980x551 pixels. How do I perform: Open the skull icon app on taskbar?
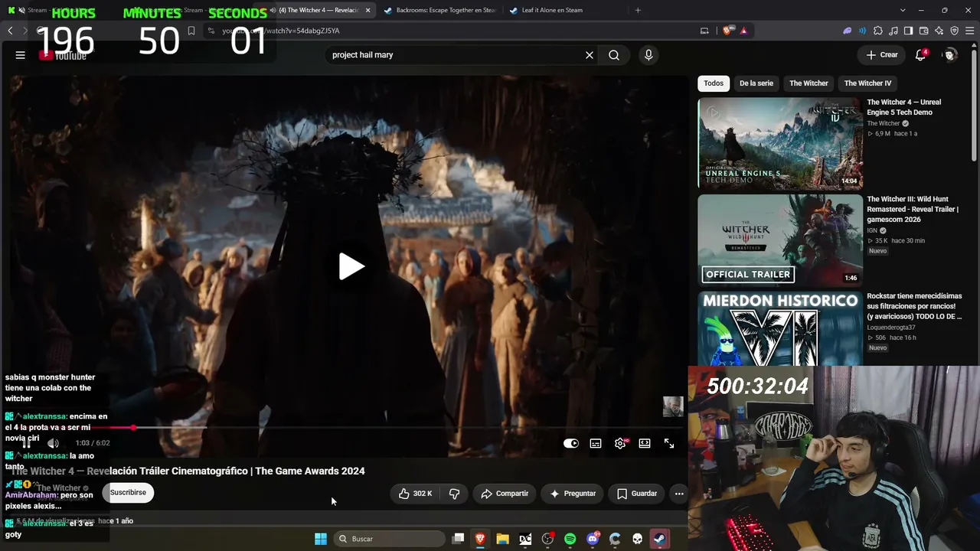click(637, 539)
